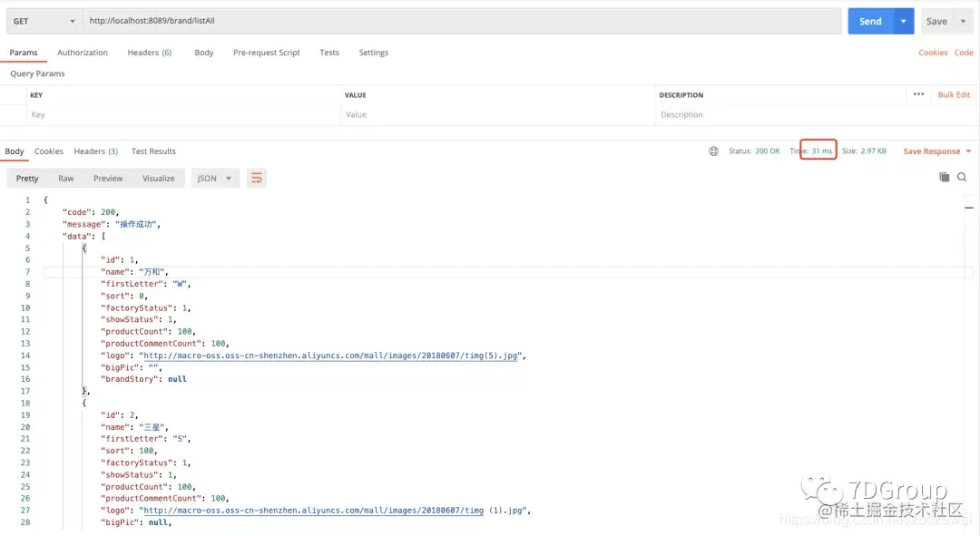Open the response Headers (3) tab
Viewport: 980px width, 536px height.
pyautogui.click(x=95, y=151)
